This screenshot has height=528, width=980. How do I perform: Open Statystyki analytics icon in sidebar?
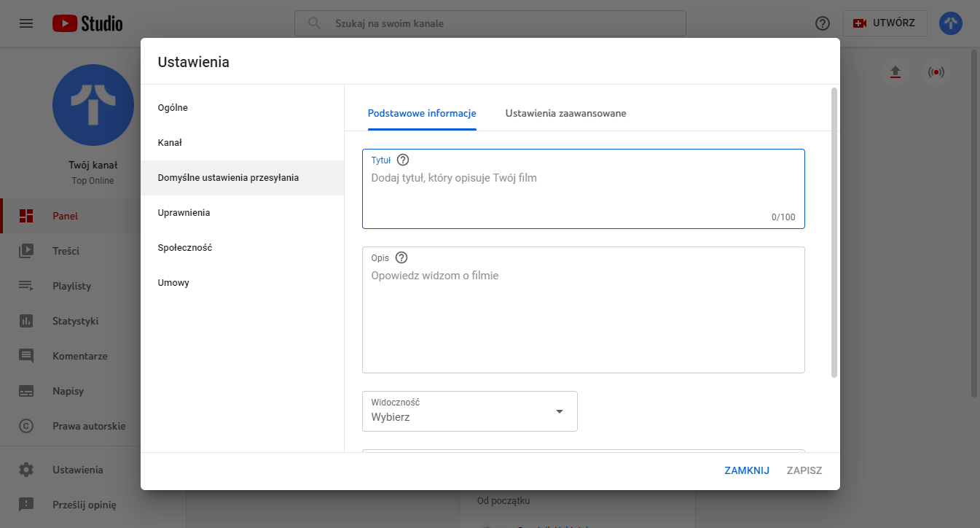coord(26,321)
